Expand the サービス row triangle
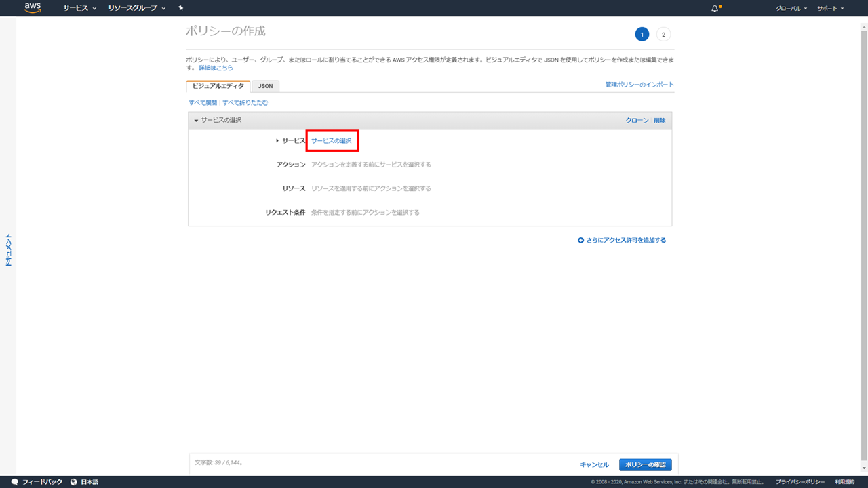The image size is (868, 488). click(277, 140)
